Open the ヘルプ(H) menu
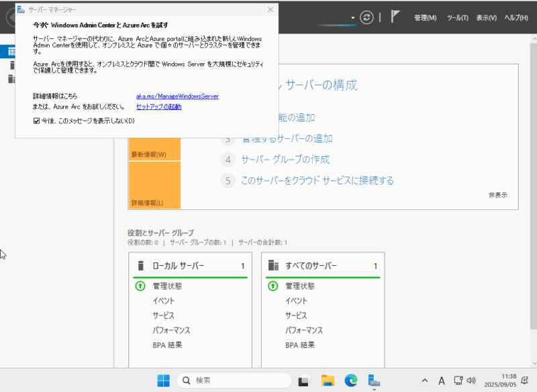537x392 pixels. (x=516, y=18)
